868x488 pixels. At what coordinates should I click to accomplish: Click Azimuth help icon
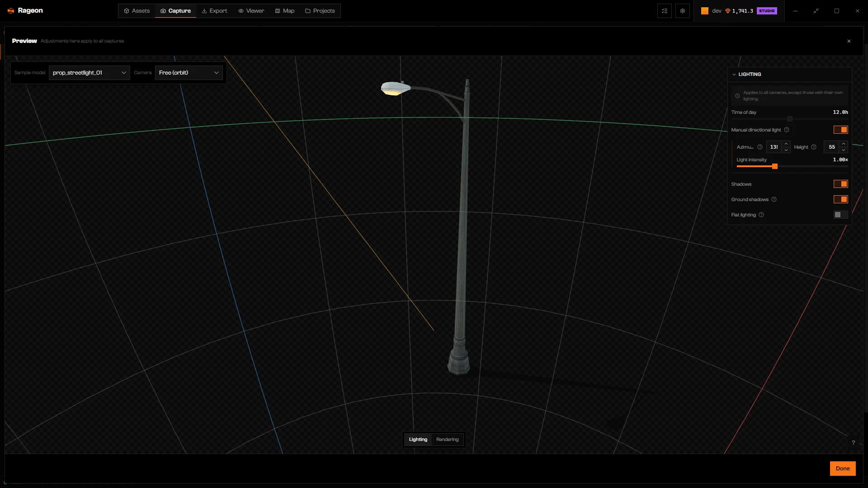click(760, 147)
